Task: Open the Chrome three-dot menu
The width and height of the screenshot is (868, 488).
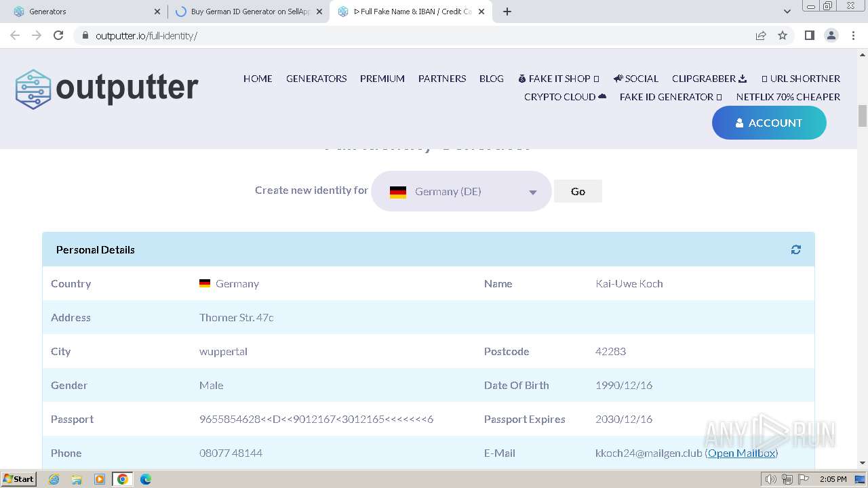Action: (x=854, y=35)
